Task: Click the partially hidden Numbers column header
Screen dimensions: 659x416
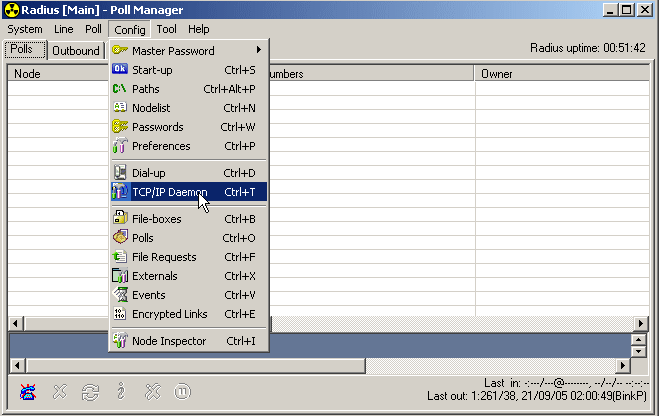Action: tap(371, 74)
